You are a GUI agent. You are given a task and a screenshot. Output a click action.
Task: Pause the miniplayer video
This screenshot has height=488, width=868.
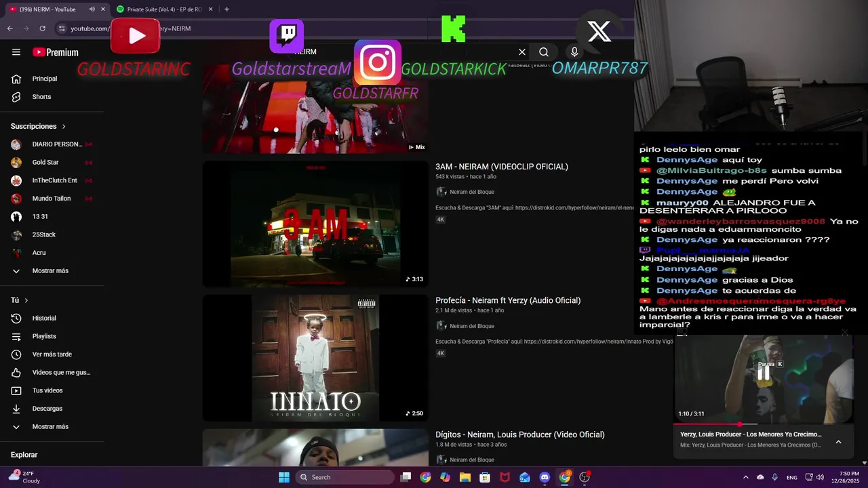[x=764, y=373]
